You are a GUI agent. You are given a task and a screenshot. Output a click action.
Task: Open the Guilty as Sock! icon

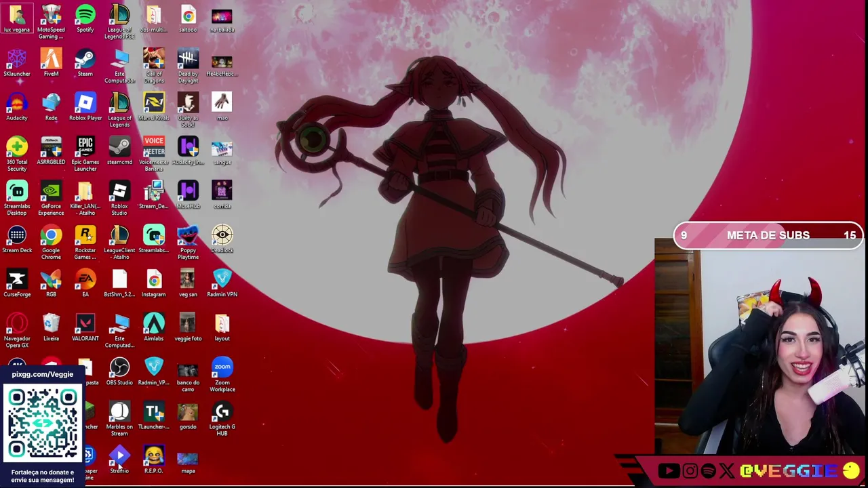(x=188, y=110)
